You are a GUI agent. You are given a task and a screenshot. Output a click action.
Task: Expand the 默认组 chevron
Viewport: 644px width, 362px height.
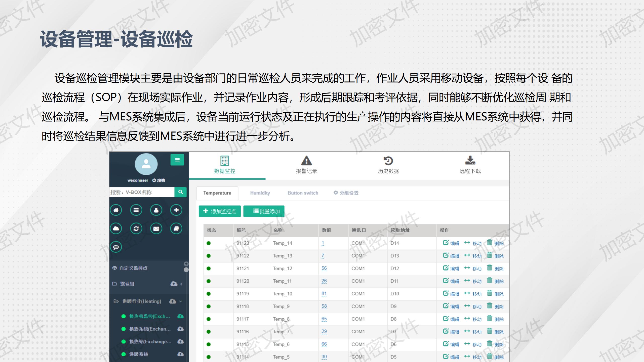pyautogui.click(x=181, y=284)
